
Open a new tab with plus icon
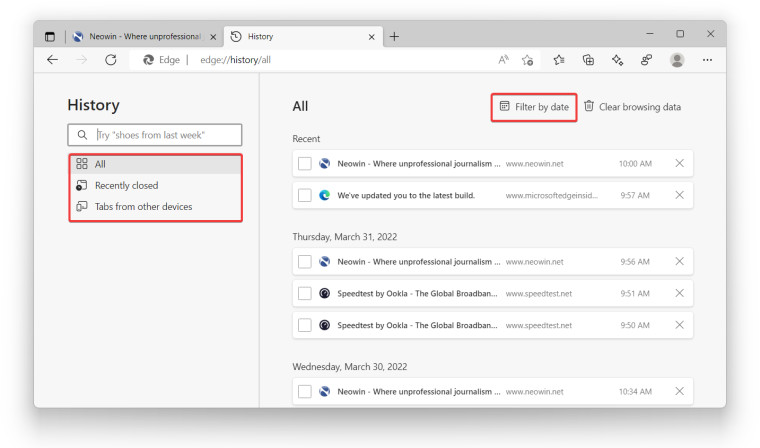coord(394,36)
